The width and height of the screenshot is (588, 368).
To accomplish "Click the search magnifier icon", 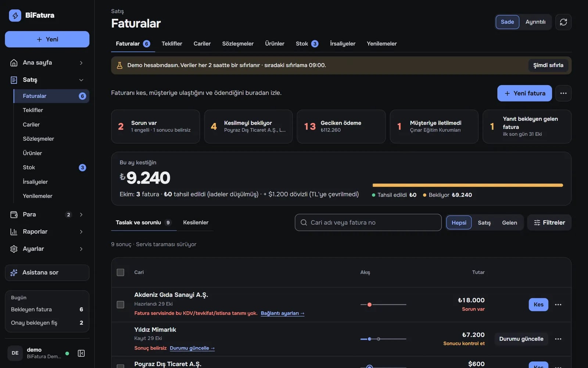I will 304,223.
